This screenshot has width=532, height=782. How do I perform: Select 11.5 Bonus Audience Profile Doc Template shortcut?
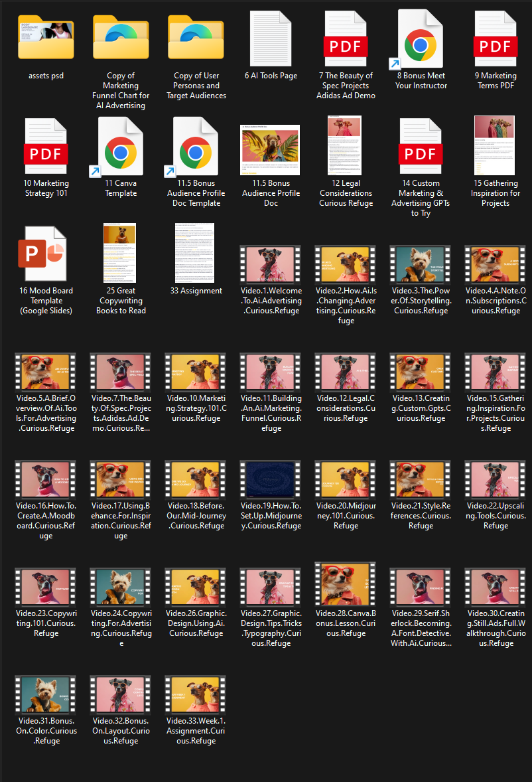[196, 146]
